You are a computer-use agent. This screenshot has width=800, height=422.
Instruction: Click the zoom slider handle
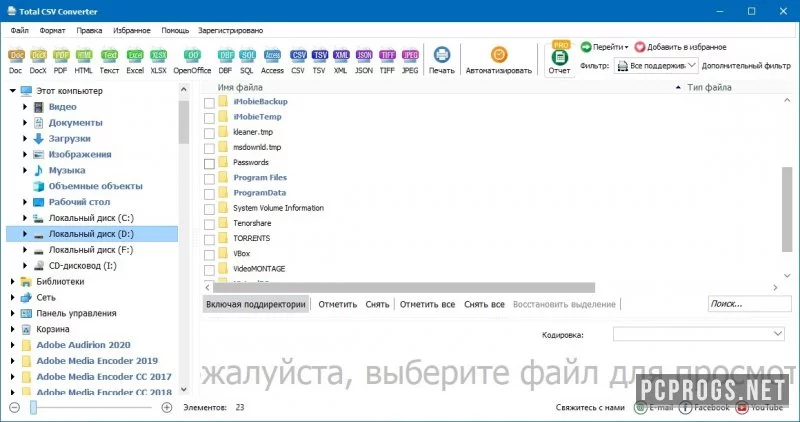34,407
